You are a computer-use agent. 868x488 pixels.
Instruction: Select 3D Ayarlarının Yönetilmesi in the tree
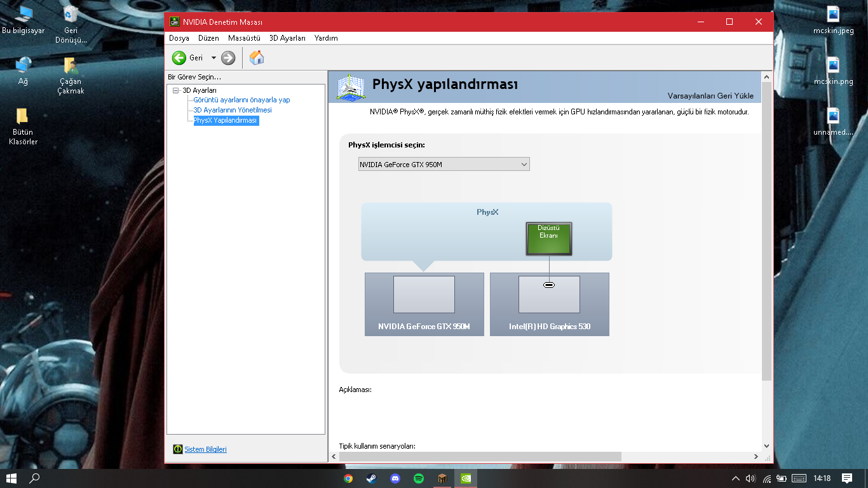pos(233,110)
